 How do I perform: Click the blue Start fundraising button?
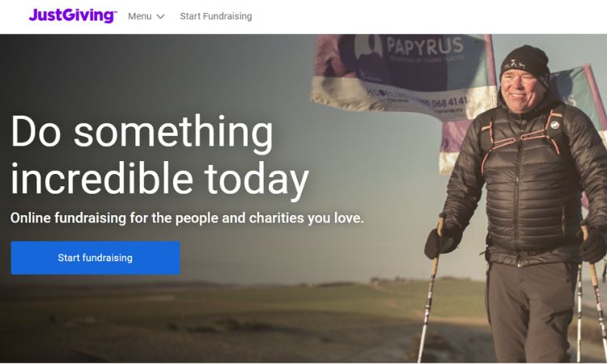[96, 258]
